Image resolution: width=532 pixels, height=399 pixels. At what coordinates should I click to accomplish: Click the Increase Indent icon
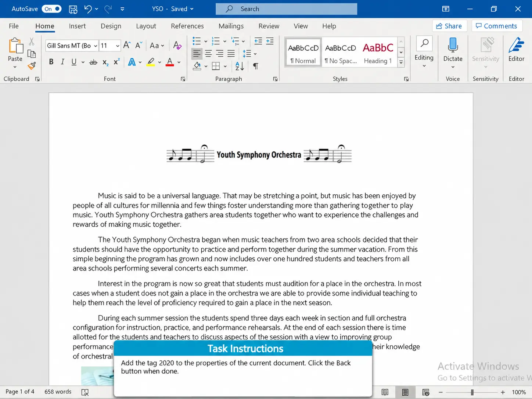pyautogui.click(x=270, y=41)
